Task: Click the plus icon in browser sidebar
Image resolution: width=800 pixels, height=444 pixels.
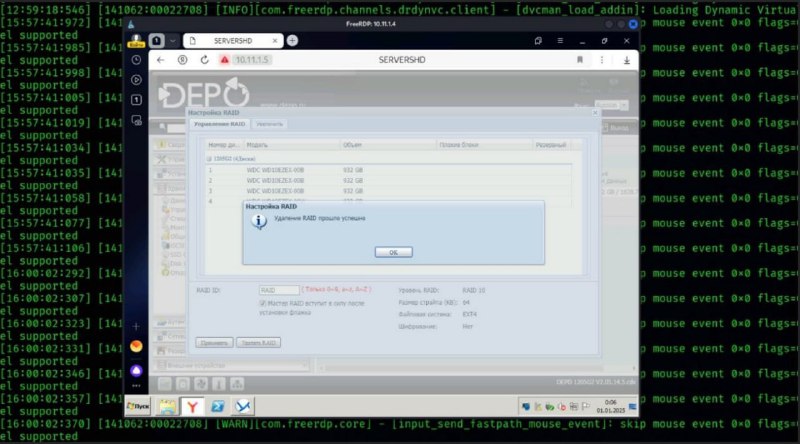Action: click(136, 326)
